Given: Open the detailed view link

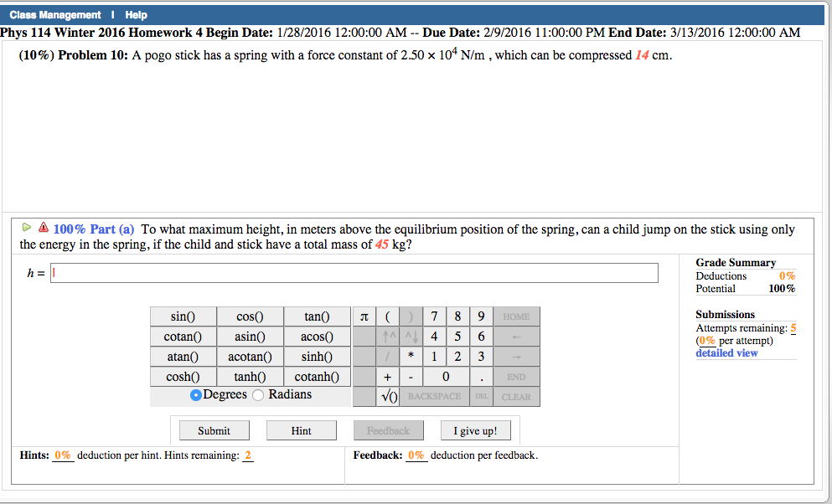Looking at the screenshot, I should click(726, 353).
